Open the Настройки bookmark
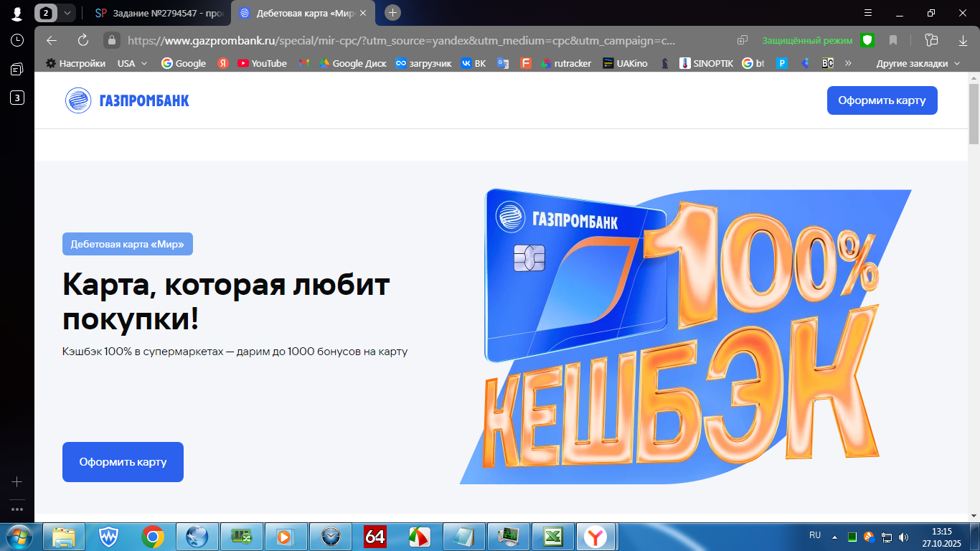 75,63
